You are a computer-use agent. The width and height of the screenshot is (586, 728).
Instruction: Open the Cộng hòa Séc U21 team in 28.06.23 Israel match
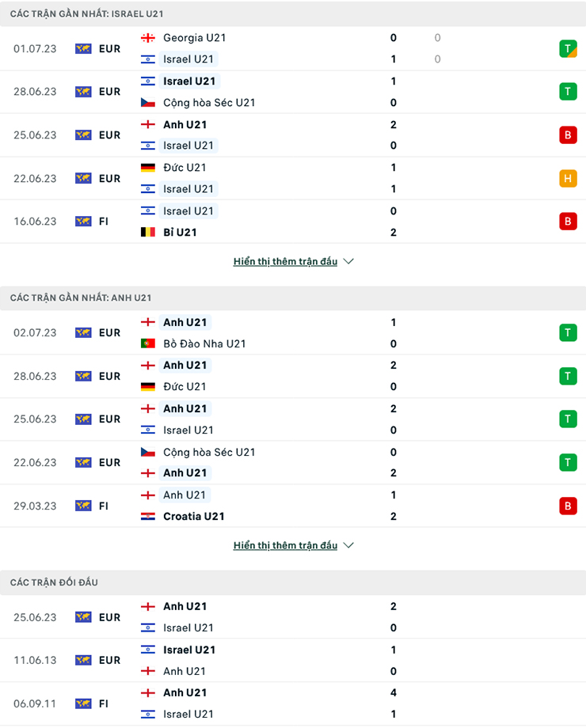(208, 103)
